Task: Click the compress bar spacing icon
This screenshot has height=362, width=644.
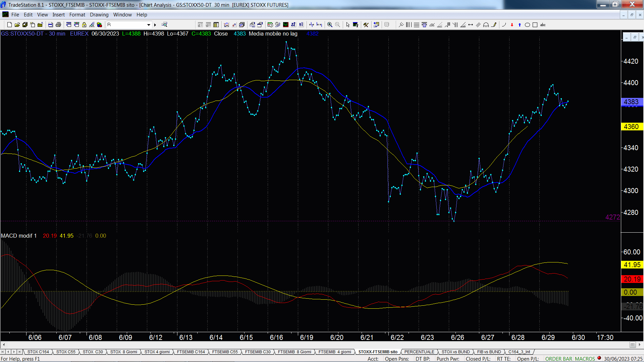Action: [312, 25]
